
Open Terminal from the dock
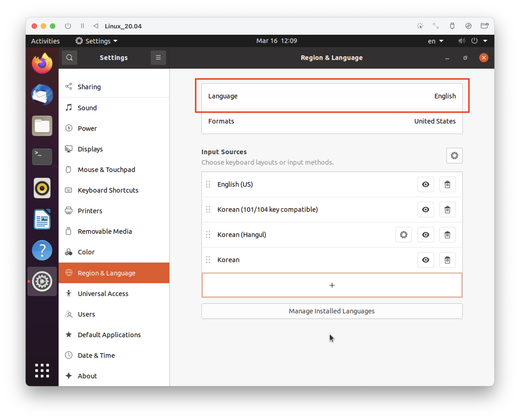tap(42, 157)
